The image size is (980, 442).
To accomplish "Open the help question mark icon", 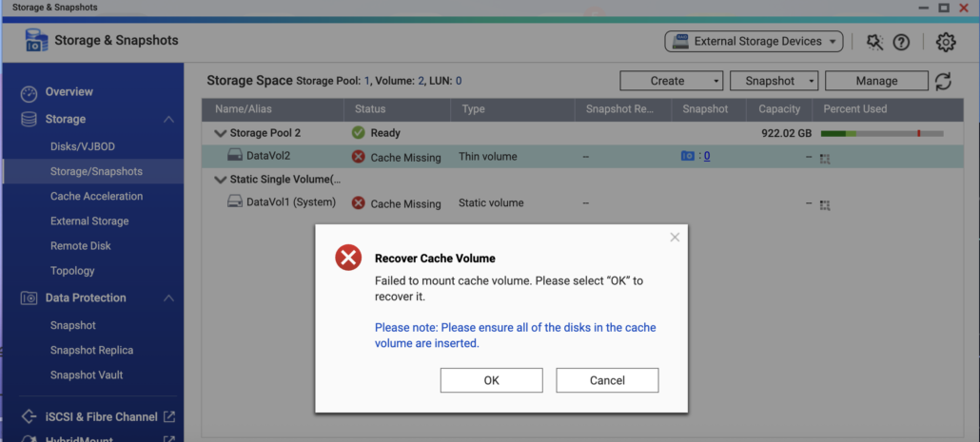I will [x=901, y=43].
